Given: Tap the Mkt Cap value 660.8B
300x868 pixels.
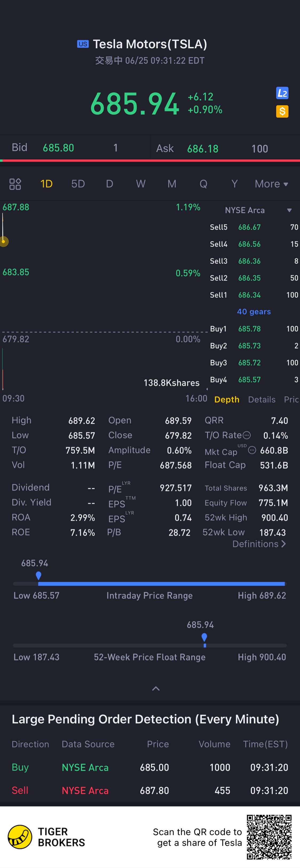Looking at the screenshot, I should tap(274, 450).
